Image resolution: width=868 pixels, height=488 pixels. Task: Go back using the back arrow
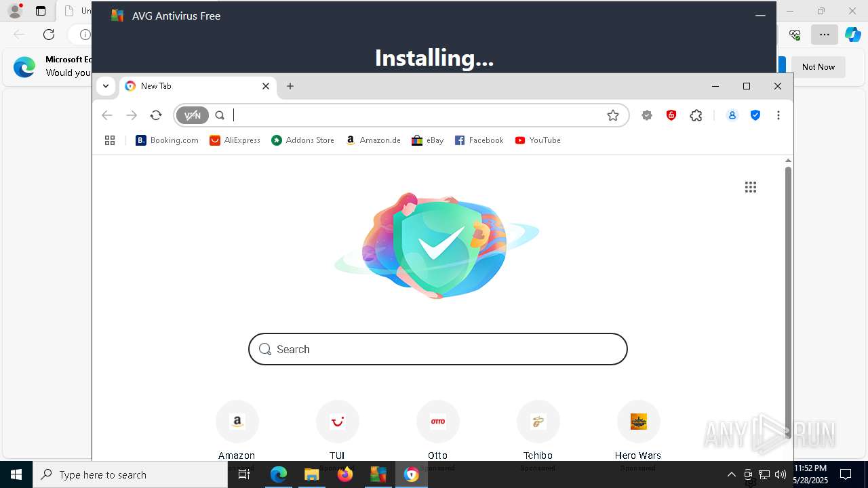(107, 115)
